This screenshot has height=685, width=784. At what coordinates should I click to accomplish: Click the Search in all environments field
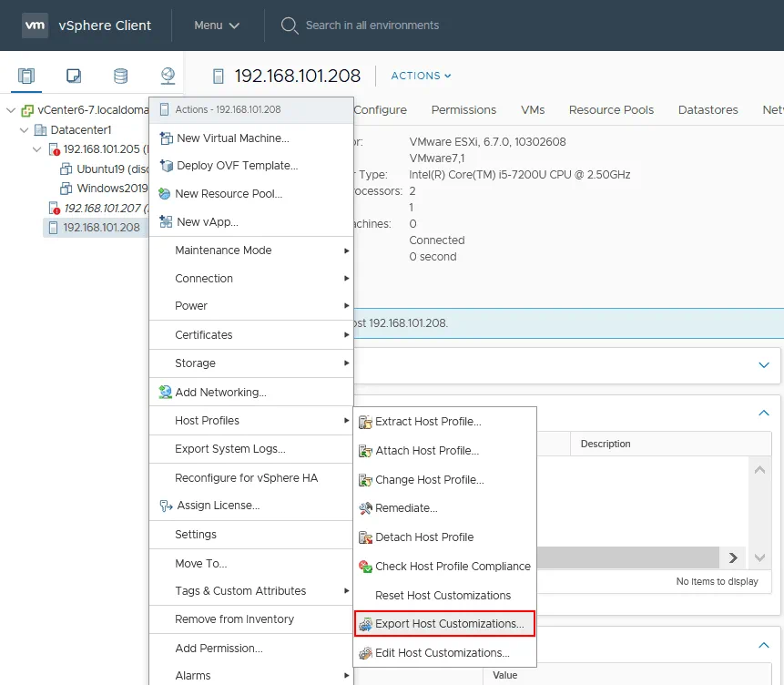[x=372, y=26]
